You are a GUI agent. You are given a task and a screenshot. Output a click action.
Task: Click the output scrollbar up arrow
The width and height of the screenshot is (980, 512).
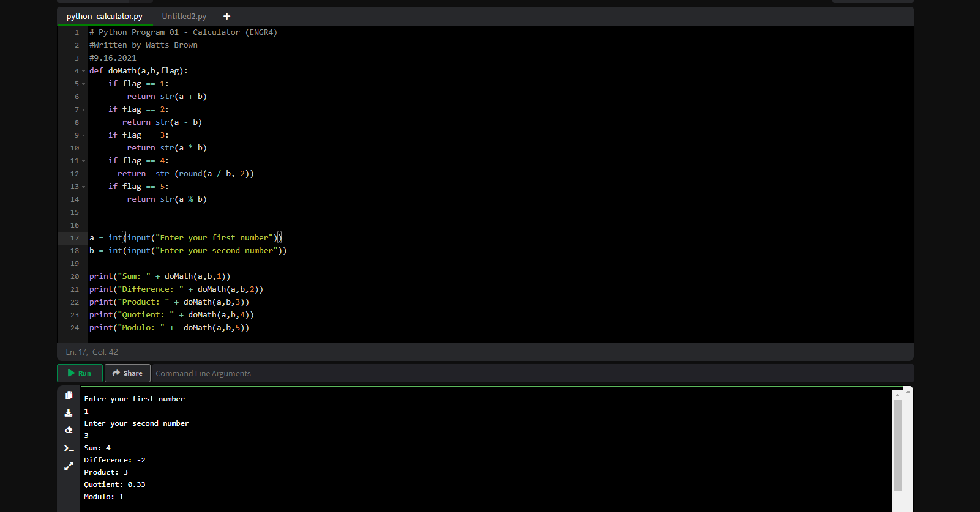pyautogui.click(x=897, y=395)
